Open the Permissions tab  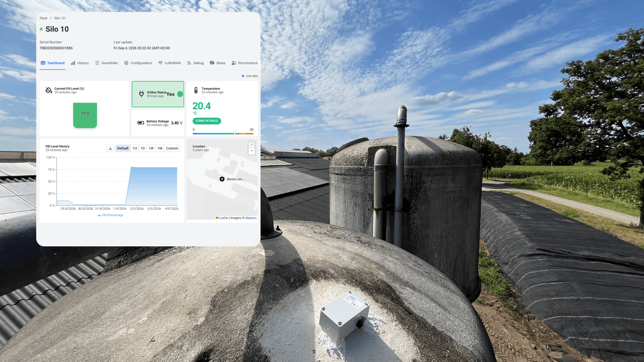point(245,63)
